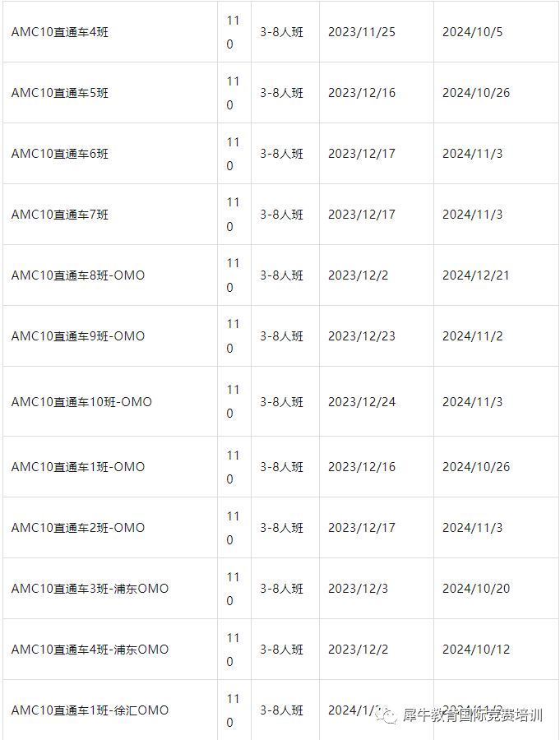The height and width of the screenshot is (740, 560).
Task: Click the 2023/12/23 start date
Action: pyautogui.click(x=362, y=336)
